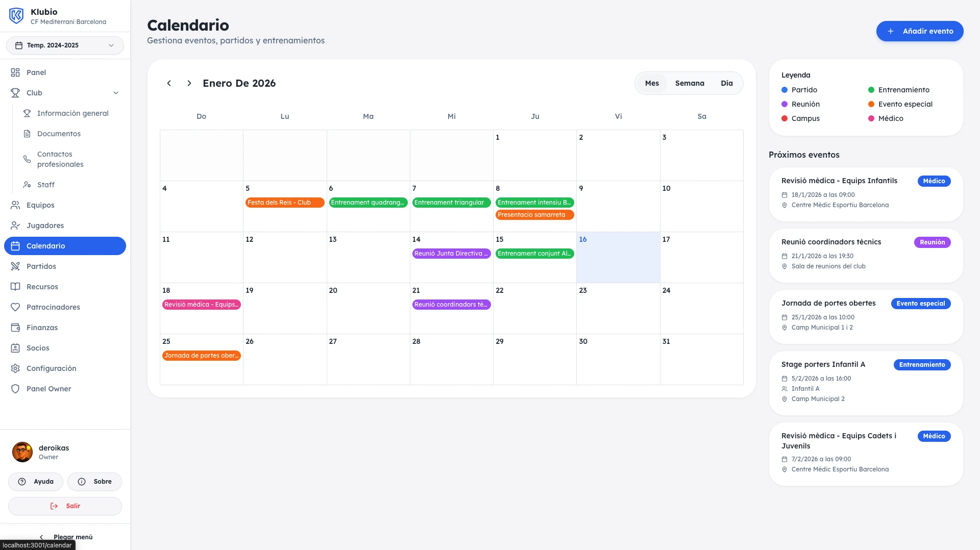This screenshot has width=980, height=550.
Task: Switch to the Día view
Action: (727, 83)
